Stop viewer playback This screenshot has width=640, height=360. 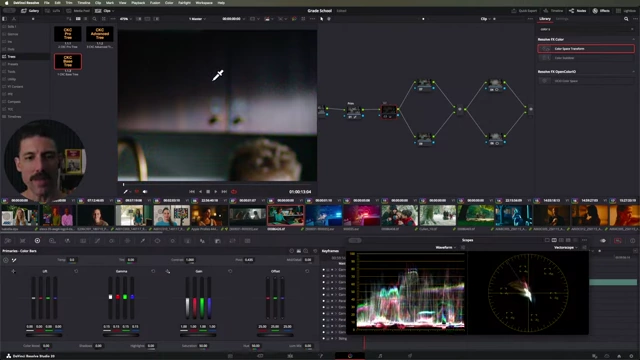pyautogui.click(x=208, y=192)
